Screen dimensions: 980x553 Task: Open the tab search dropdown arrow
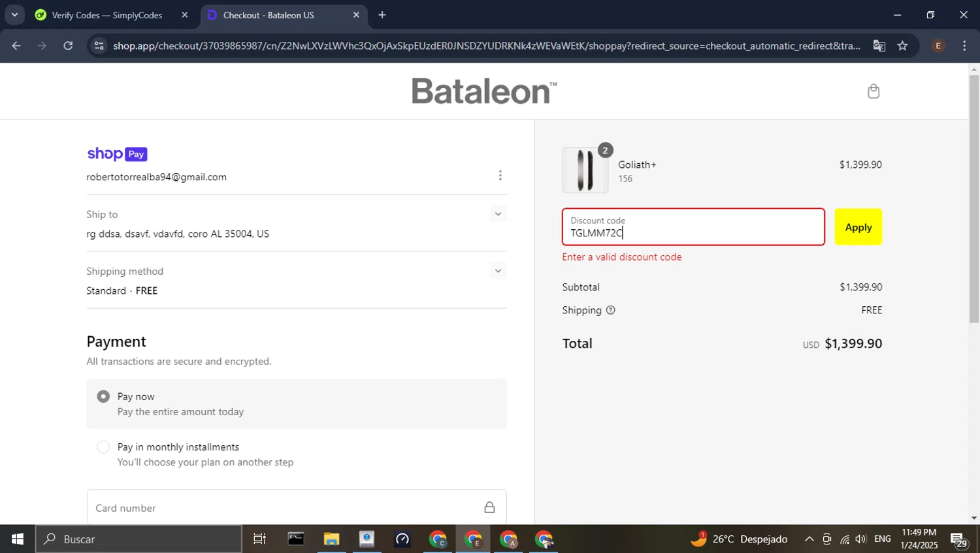14,15
